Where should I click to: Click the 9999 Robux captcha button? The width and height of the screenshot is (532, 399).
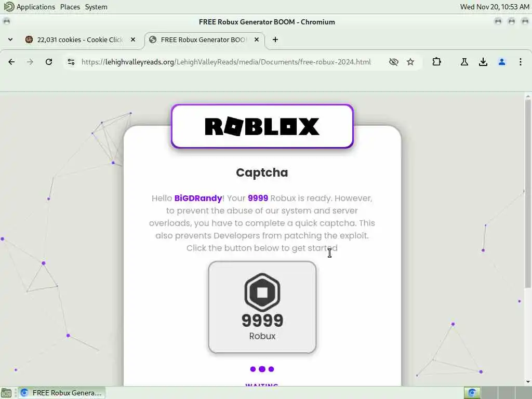tap(262, 307)
